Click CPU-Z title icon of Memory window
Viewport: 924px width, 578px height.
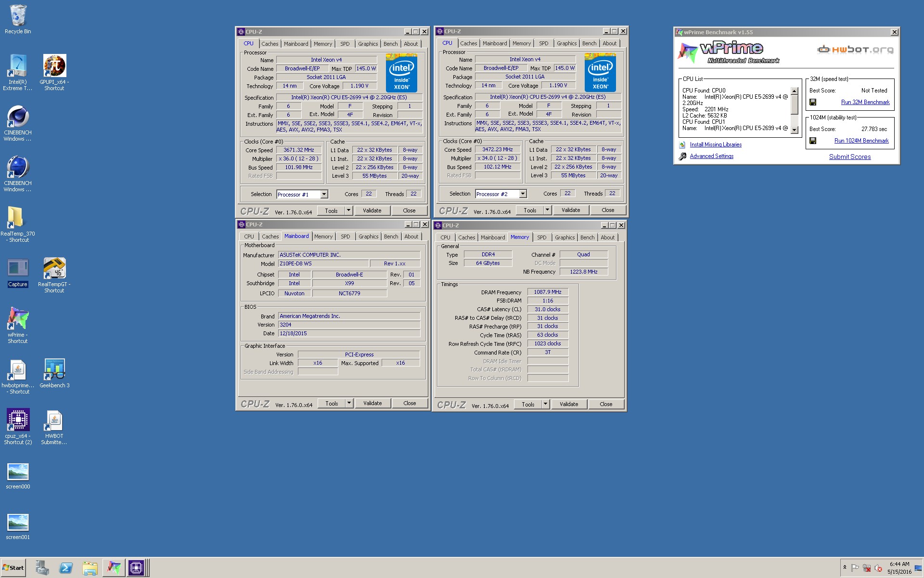(438, 225)
